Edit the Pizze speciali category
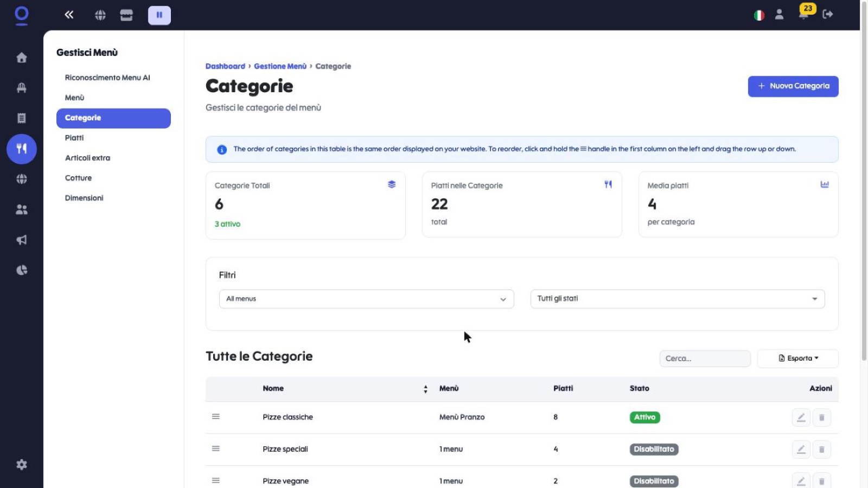Image resolution: width=868 pixels, height=488 pixels. 801,450
